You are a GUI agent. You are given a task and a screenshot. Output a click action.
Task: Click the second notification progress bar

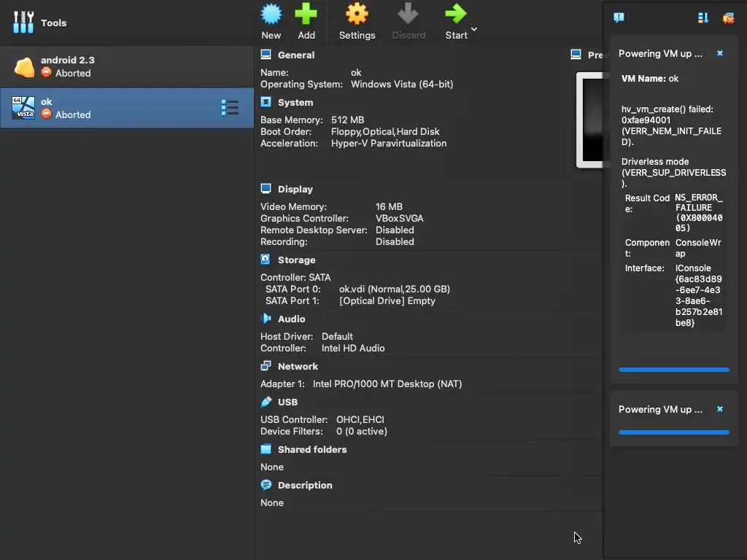[x=673, y=432]
